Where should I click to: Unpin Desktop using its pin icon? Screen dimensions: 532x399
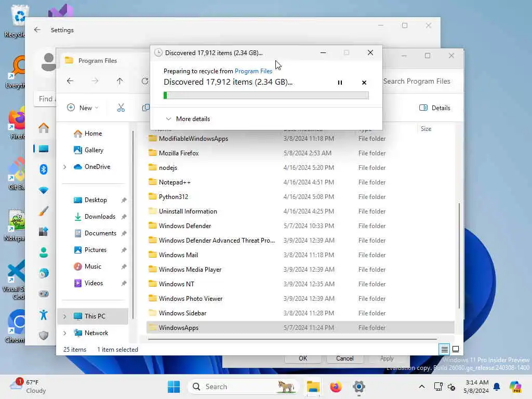pos(124,200)
